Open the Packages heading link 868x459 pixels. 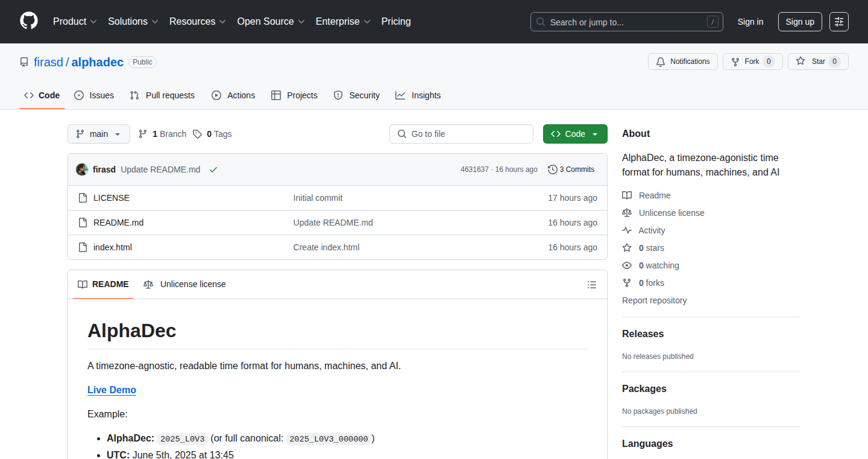644,388
